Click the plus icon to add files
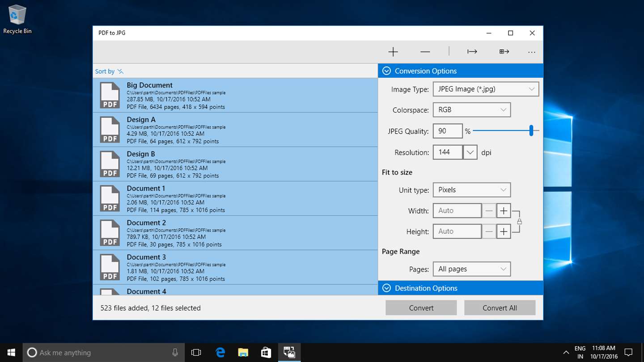This screenshot has height=362, width=644. click(x=393, y=52)
